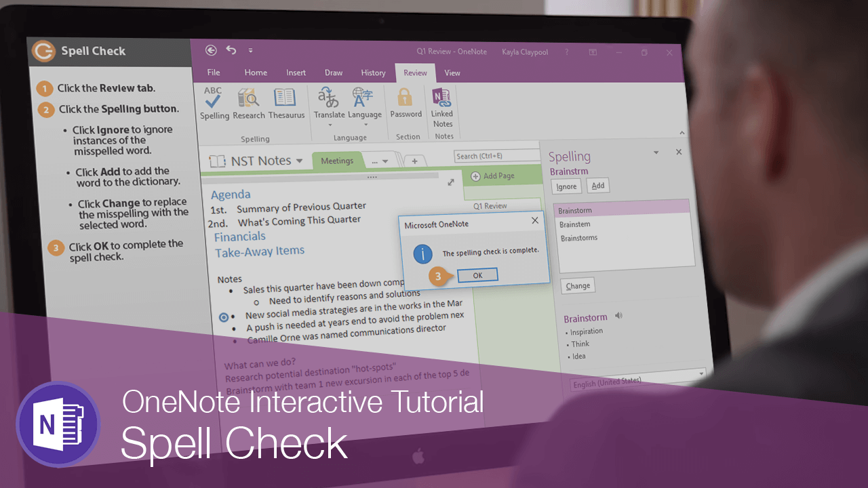Viewport: 868px width, 488px height.
Task: Click the Financials heading
Action: (x=240, y=237)
